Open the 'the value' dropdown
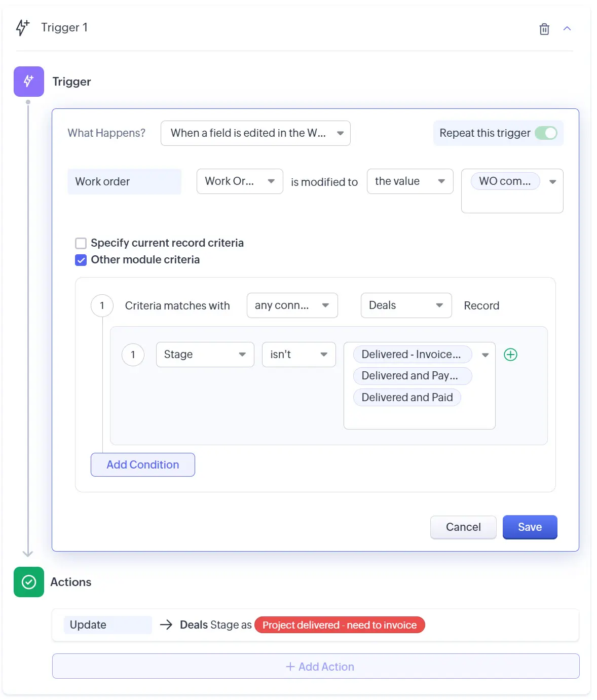This screenshot has height=700, width=597. (x=409, y=181)
